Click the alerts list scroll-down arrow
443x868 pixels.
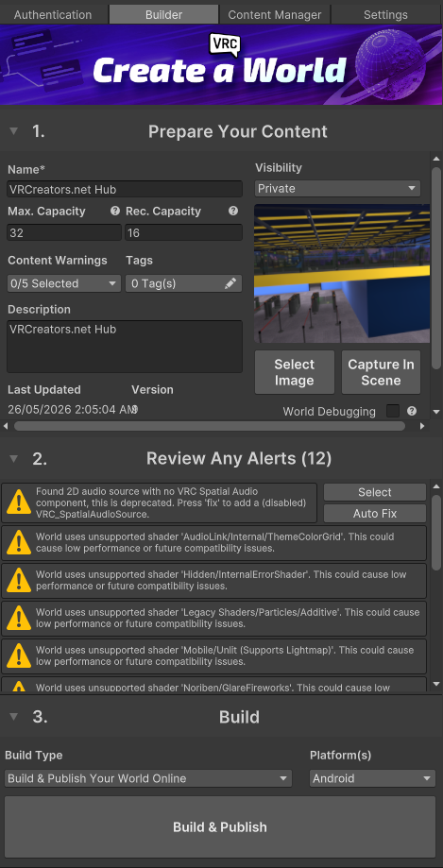(436, 684)
